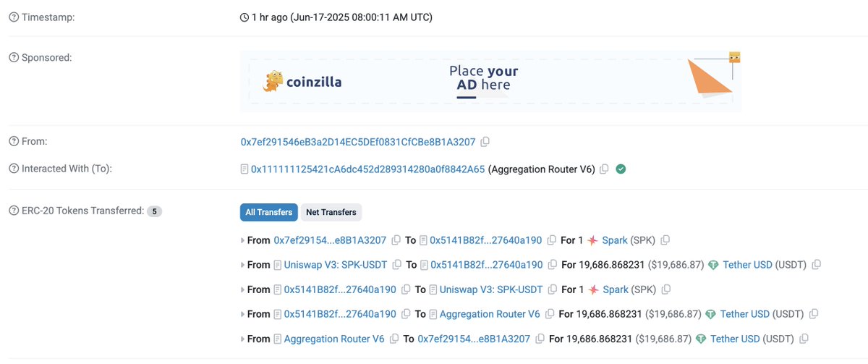The image size is (868, 364).
Task: Expand the first transfer row arrow
Action: coord(243,240)
